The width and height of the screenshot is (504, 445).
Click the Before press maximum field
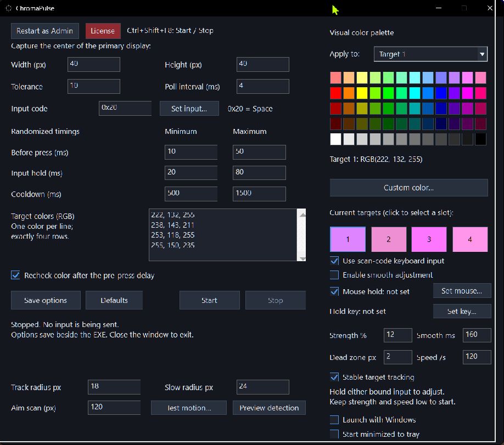coord(259,152)
